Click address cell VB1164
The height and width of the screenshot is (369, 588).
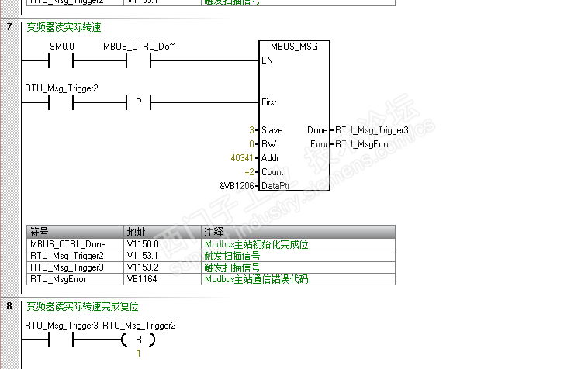click(x=162, y=279)
